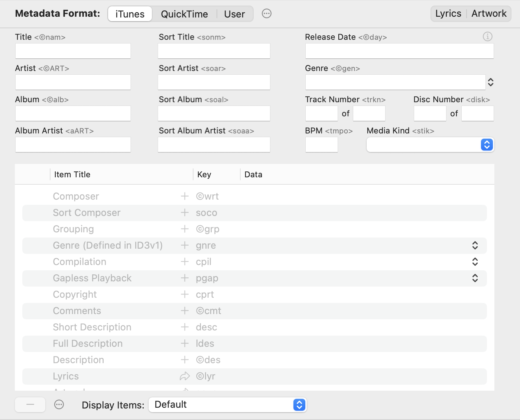Click the Album Artist input field
Image resolution: width=520 pixels, height=420 pixels.
73,145
